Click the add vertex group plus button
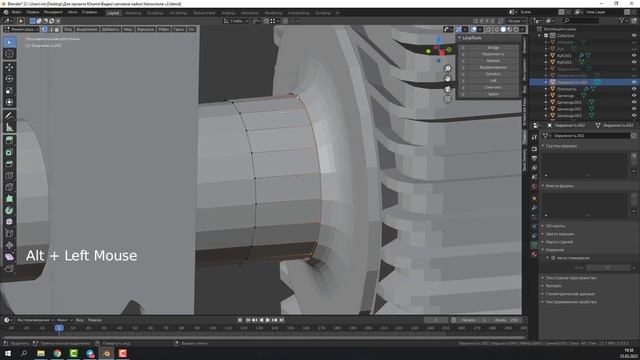Image resolution: width=640 pixels, height=360 pixels. tap(634, 156)
